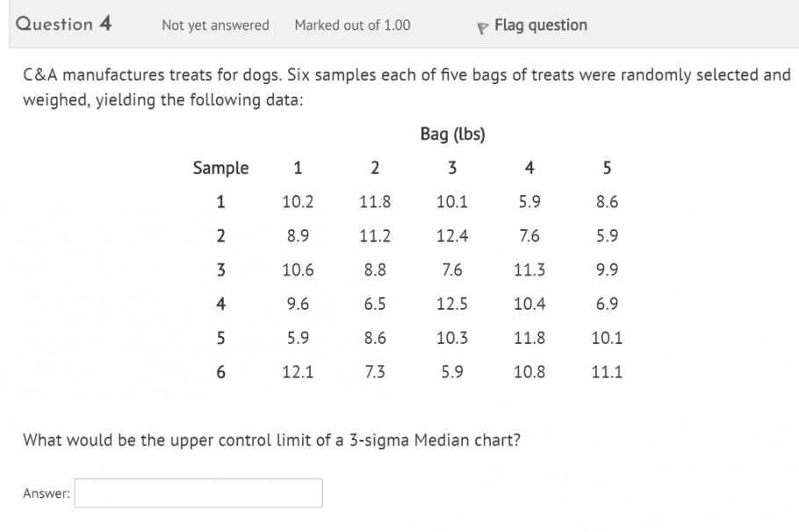
Task: Click the upper control limit question text
Action: 271,439
